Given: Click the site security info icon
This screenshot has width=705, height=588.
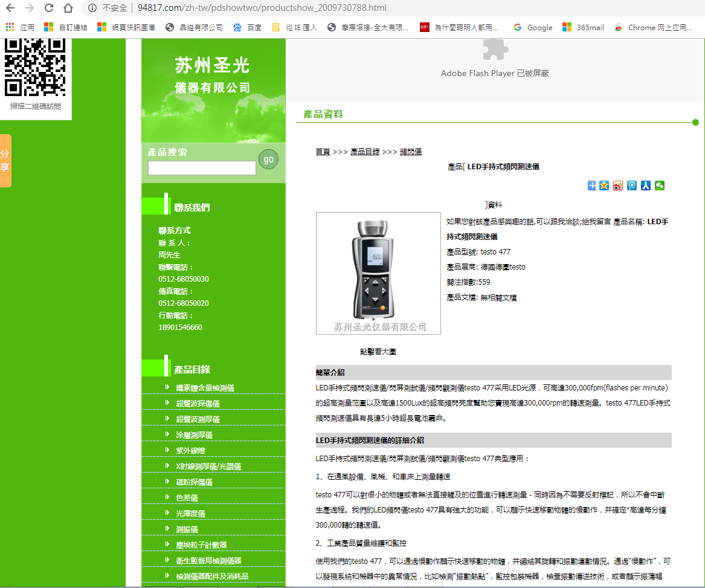Looking at the screenshot, I should coord(92,8).
